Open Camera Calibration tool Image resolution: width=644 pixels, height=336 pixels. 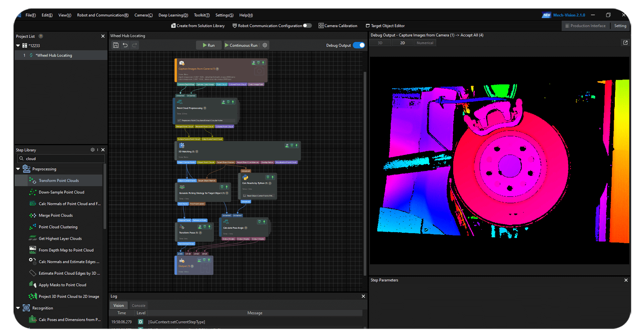point(338,26)
